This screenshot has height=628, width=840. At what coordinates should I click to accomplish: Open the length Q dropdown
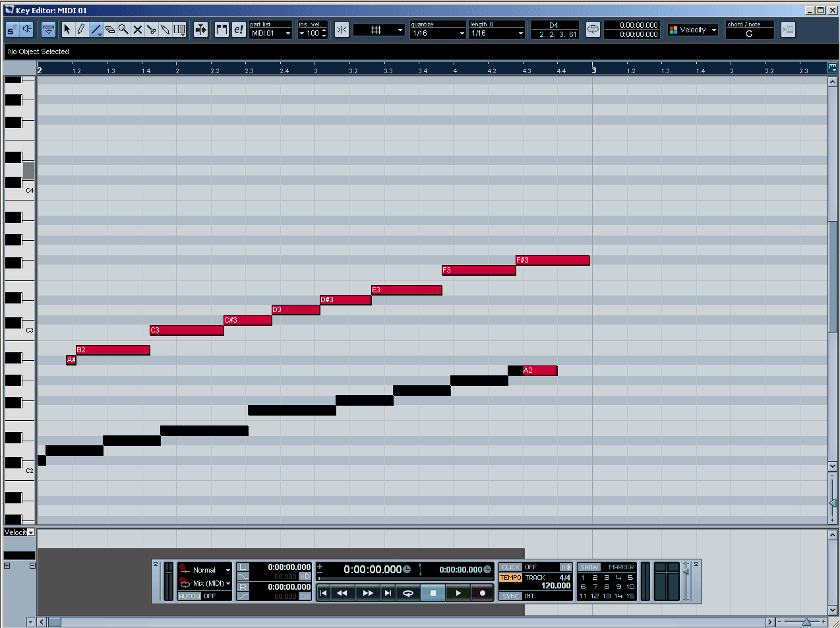496,33
